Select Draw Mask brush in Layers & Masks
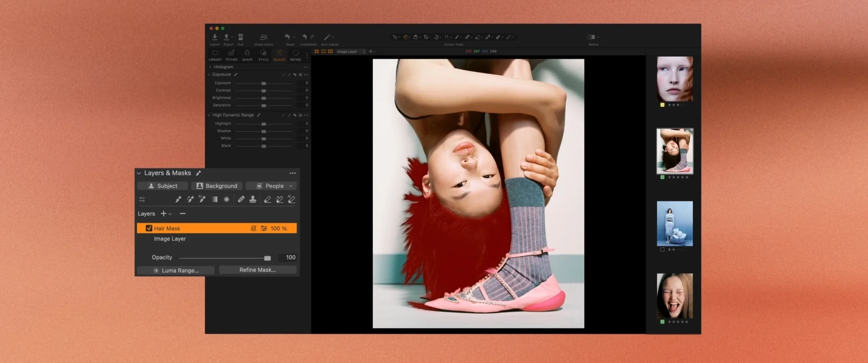This screenshot has height=363, width=868. tap(178, 199)
